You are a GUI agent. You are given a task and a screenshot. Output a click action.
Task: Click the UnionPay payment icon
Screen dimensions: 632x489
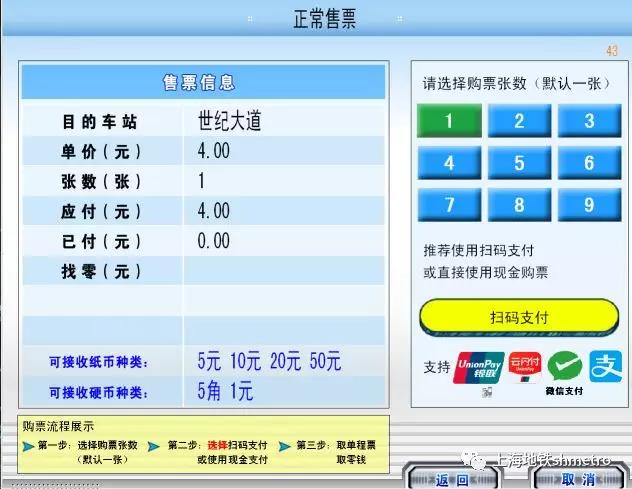(477, 367)
